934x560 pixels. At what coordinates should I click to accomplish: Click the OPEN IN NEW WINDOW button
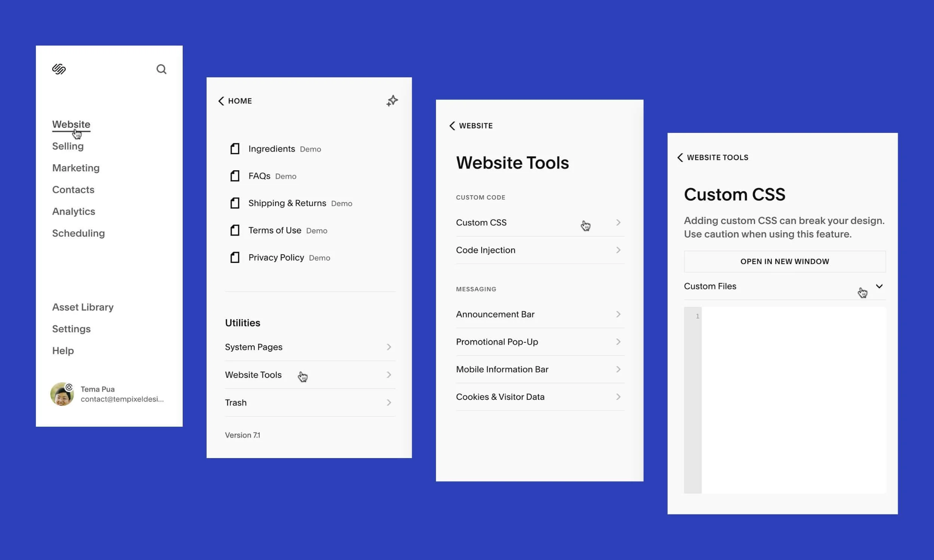tap(785, 261)
